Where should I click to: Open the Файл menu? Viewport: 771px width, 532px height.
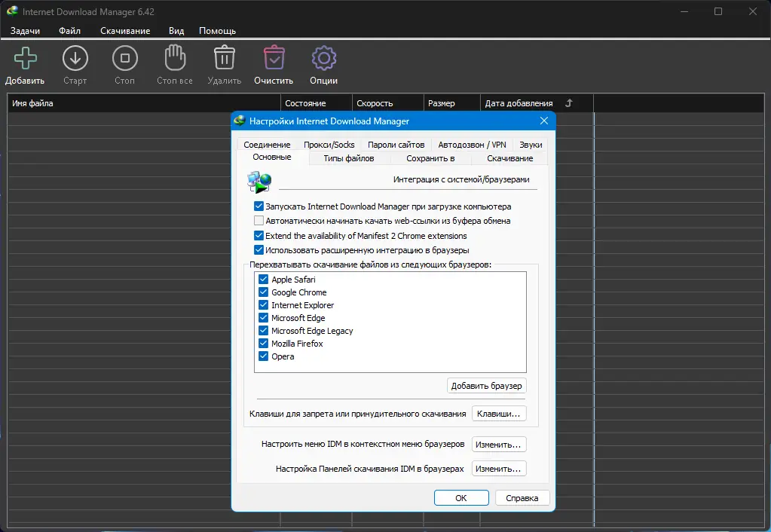(69, 30)
